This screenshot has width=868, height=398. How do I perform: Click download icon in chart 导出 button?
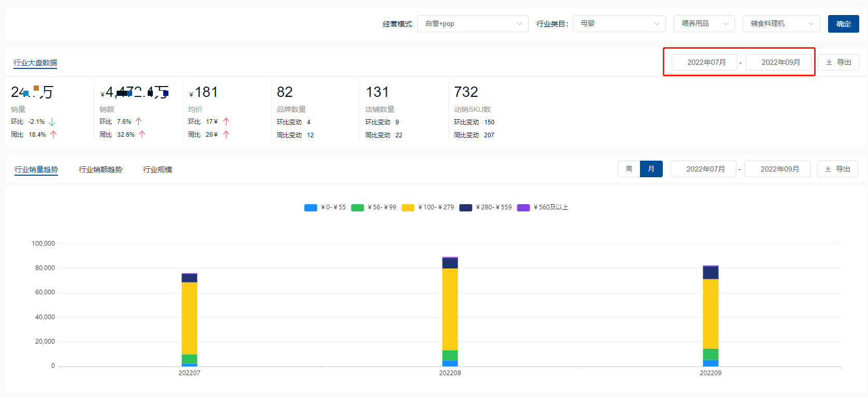point(828,169)
